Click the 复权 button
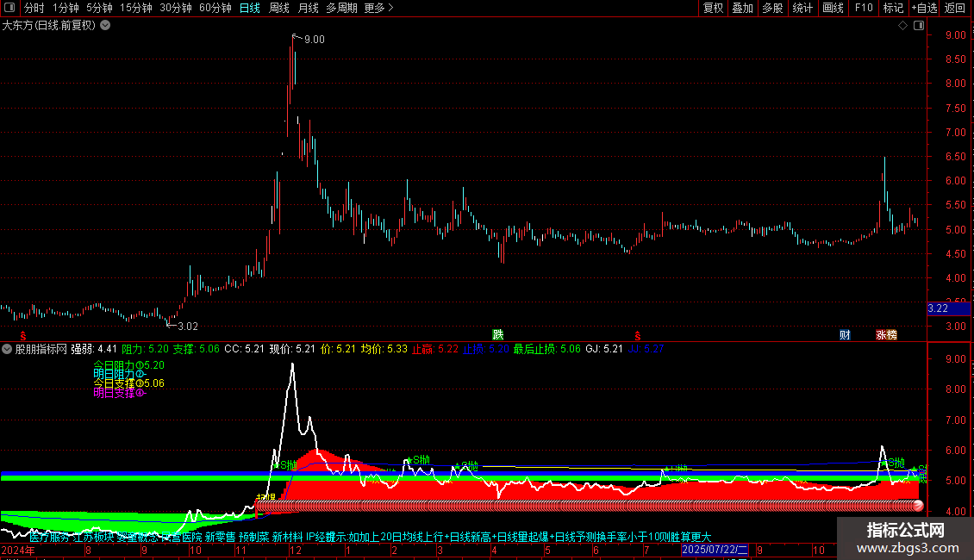The height and width of the screenshot is (560, 974). [x=713, y=8]
